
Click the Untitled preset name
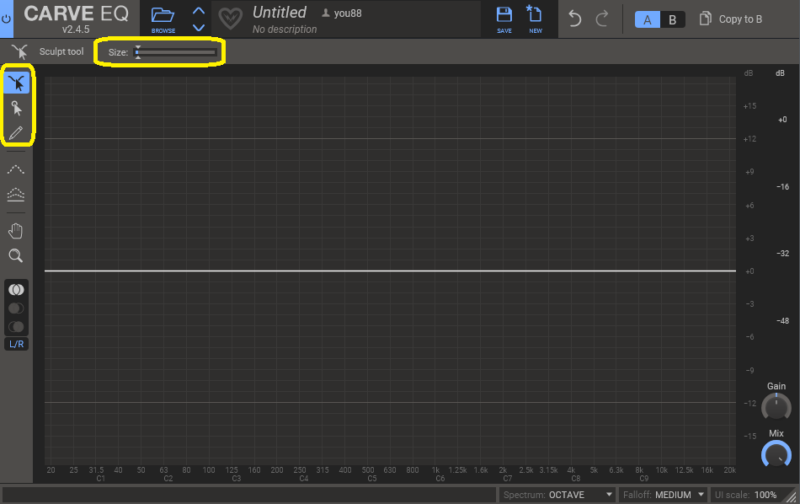279,13
